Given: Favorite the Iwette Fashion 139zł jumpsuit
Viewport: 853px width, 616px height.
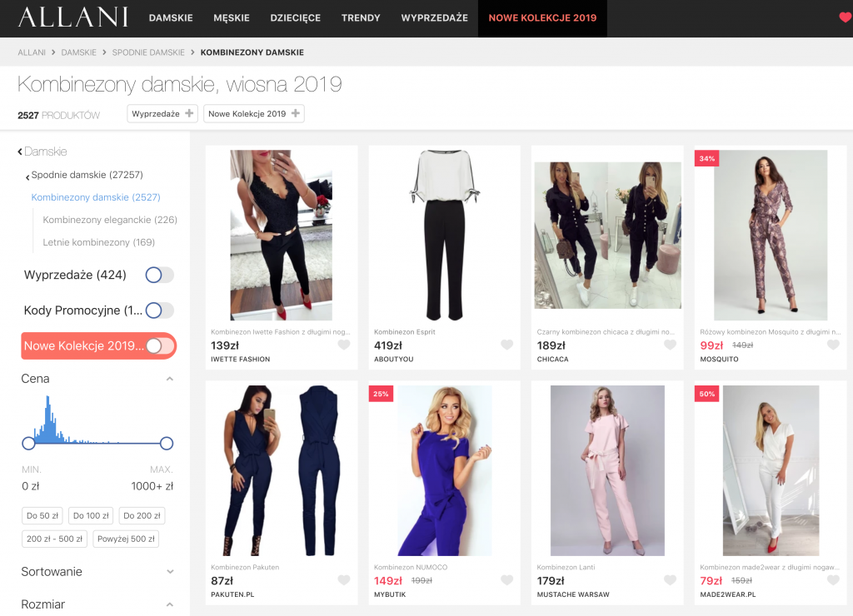Looking at the screenshot, I should point(344,345).
